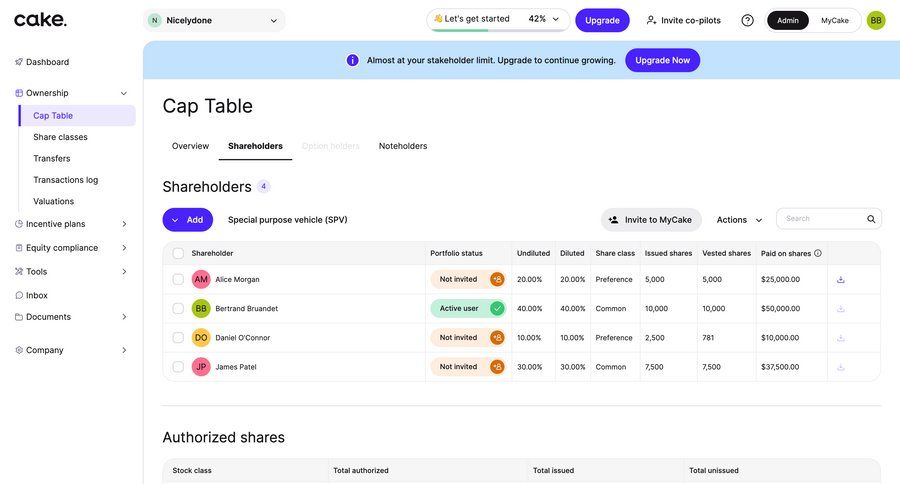Download Alice Morgan's row export icon
The width and height of the screenshot is (900, 484).
click(x=841, y=280)
